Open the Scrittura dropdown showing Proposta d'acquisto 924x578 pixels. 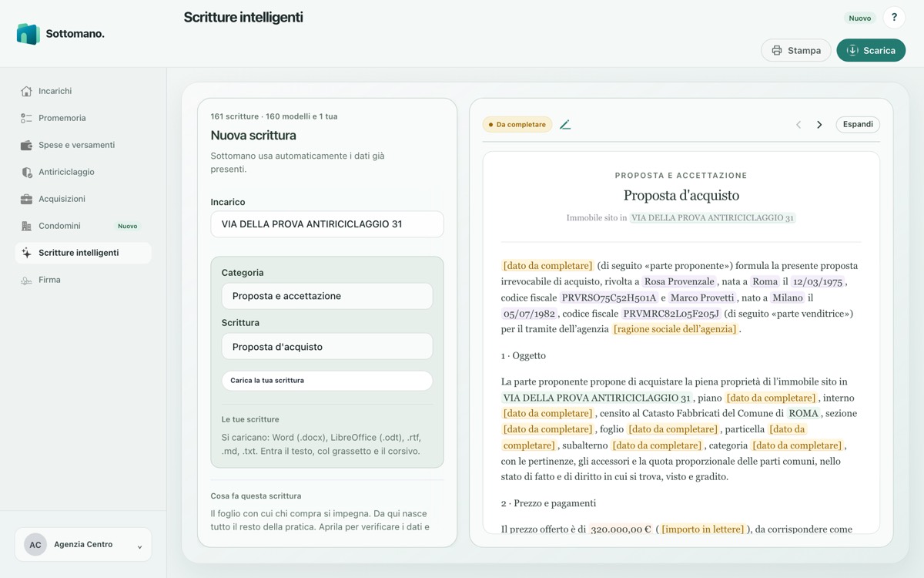327,347
